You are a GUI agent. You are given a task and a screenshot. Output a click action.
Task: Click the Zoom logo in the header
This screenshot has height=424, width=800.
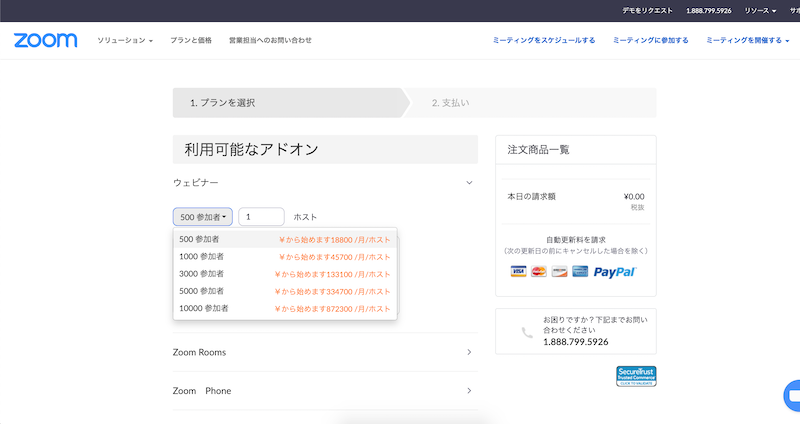(45, 40)
